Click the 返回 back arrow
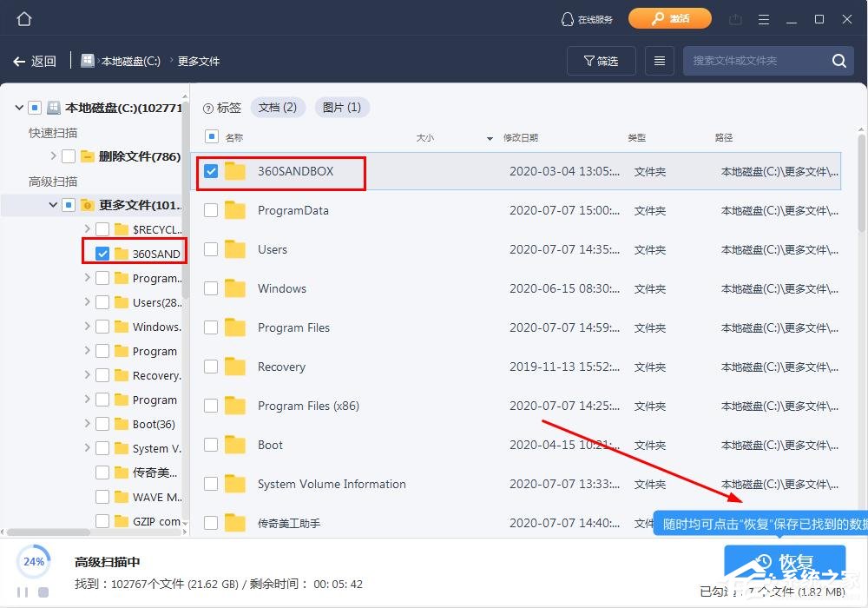This screenshot has width=868, height=608. pyautogui.click(x=35, y=61)
